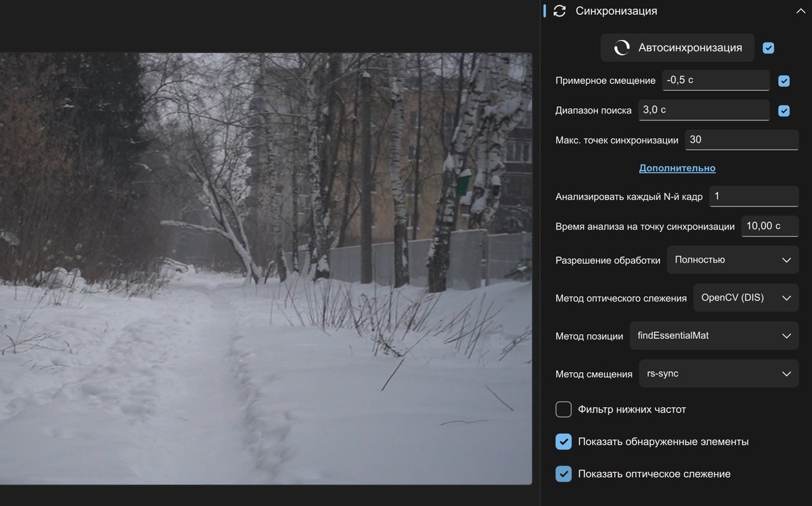Click the Автосинхронизация button
The image size is (812, 506).
click(677, 48)
